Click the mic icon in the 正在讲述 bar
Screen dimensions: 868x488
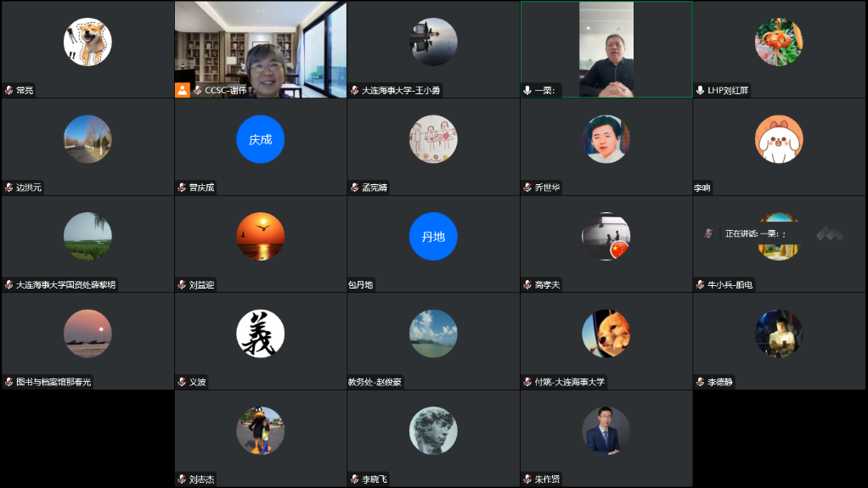(x=708, y=233)
